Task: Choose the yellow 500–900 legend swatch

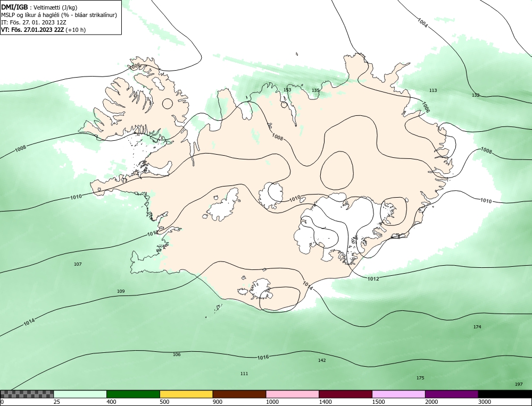Action: pyautogui.click(x=186, y=394)
